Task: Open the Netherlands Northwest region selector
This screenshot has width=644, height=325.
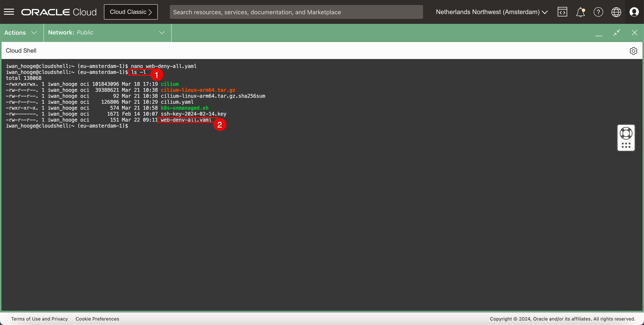Action: [492, 12]
